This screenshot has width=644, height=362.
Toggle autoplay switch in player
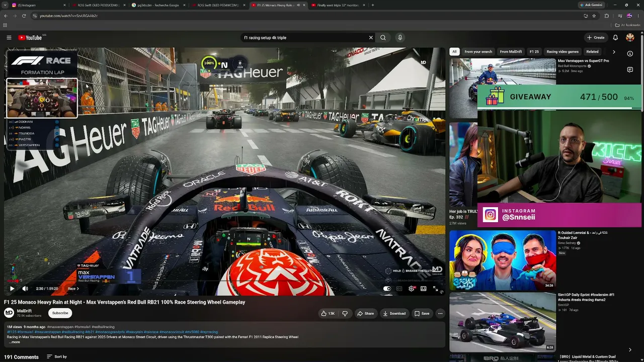[387, 289]
